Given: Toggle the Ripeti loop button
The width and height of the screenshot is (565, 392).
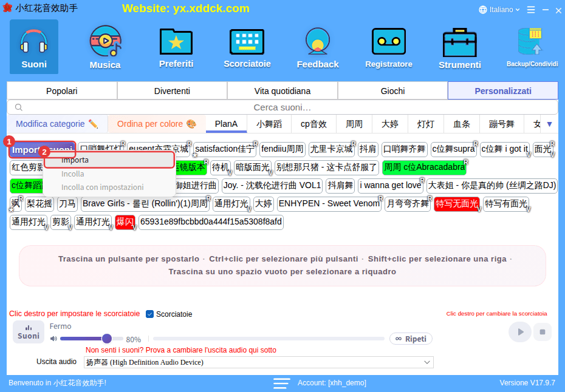Looking at the screenshot, I should (x=411, y=339).
